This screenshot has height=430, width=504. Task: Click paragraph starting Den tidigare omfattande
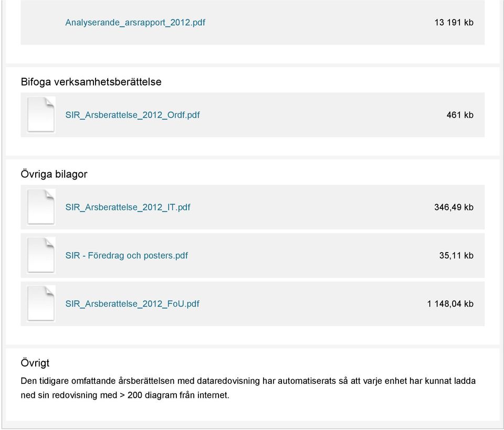tap(248, 388)
